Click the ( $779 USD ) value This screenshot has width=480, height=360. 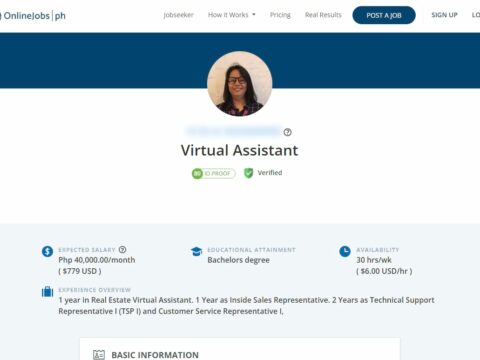click(80, 271)
